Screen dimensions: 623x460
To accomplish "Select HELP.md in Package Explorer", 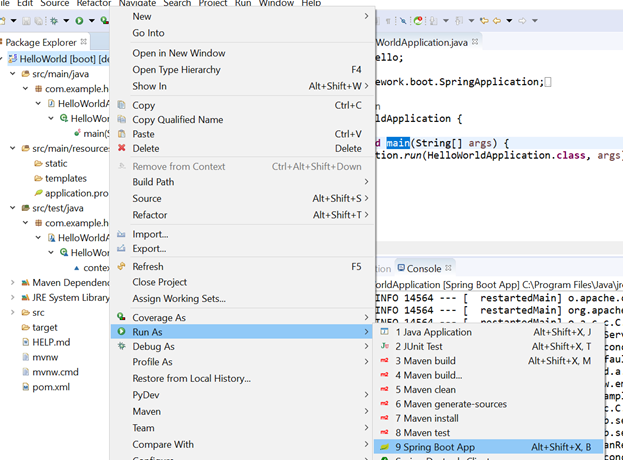I will [46, 342].
